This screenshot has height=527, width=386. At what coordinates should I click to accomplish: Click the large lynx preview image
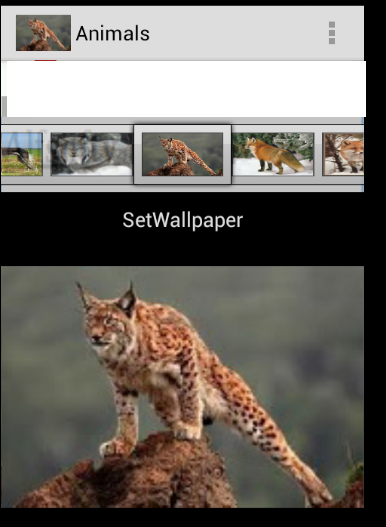click(182, 387)
